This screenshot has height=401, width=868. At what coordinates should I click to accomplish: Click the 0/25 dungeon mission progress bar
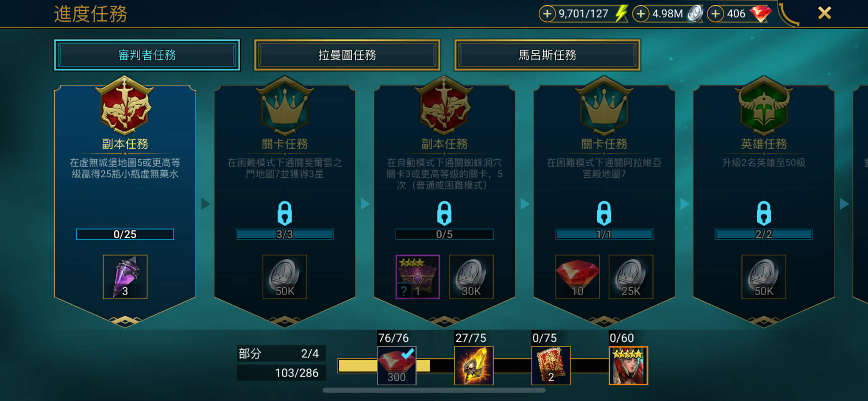[125, 234]
